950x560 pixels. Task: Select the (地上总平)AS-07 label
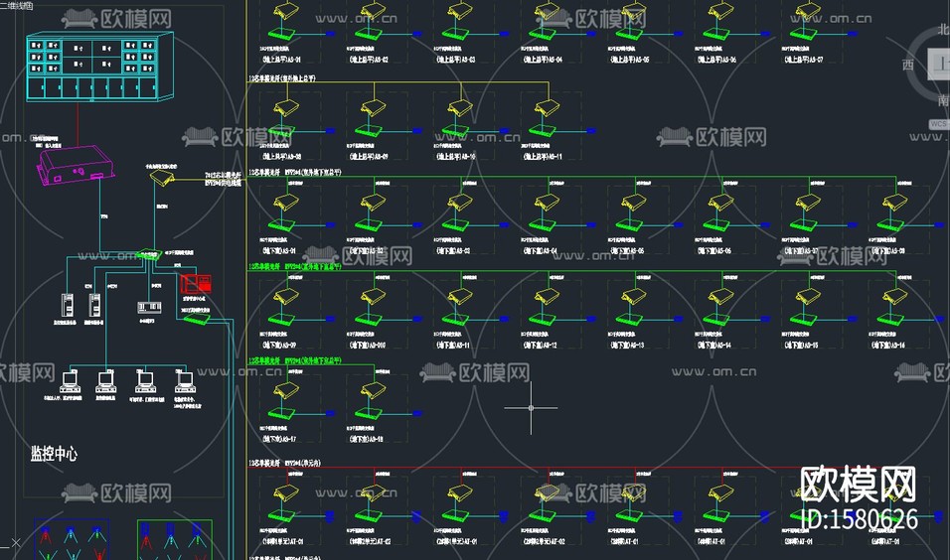804,60
